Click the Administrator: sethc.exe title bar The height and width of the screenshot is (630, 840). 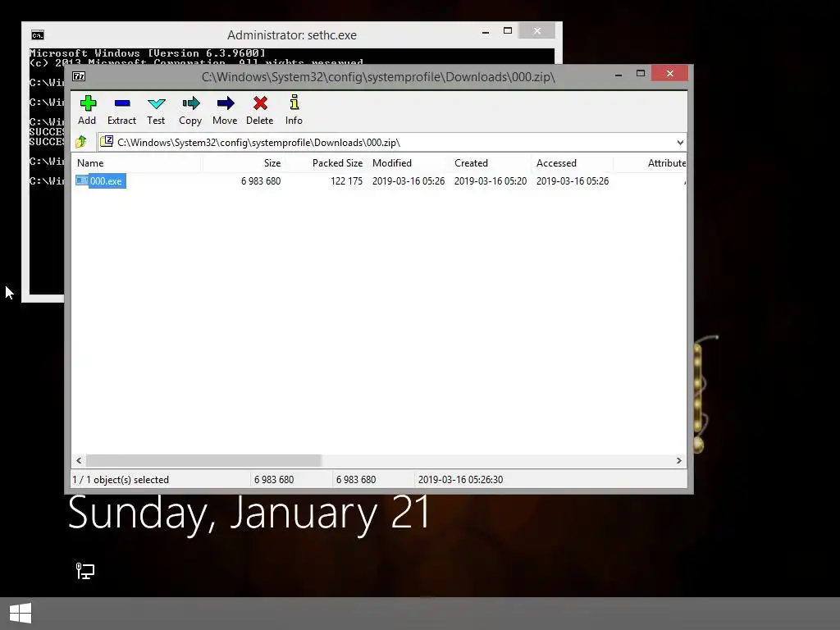click(292, 34)
